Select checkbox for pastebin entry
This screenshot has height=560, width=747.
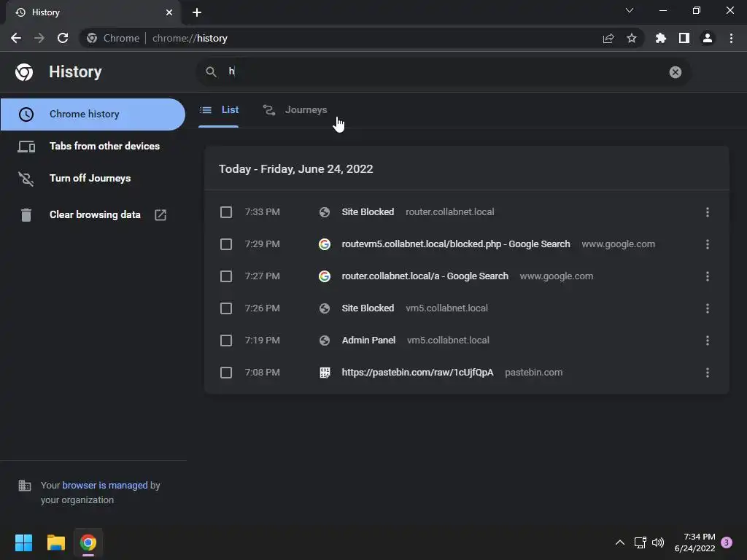point(226,373)
